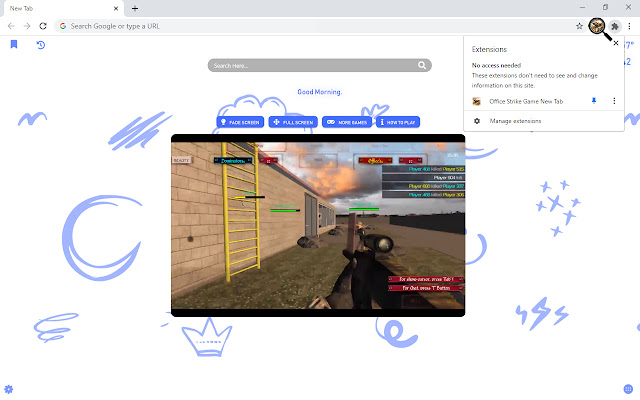Open bookmarks from the blue bookmark icon
640x400 pixels.
[14, 44]
